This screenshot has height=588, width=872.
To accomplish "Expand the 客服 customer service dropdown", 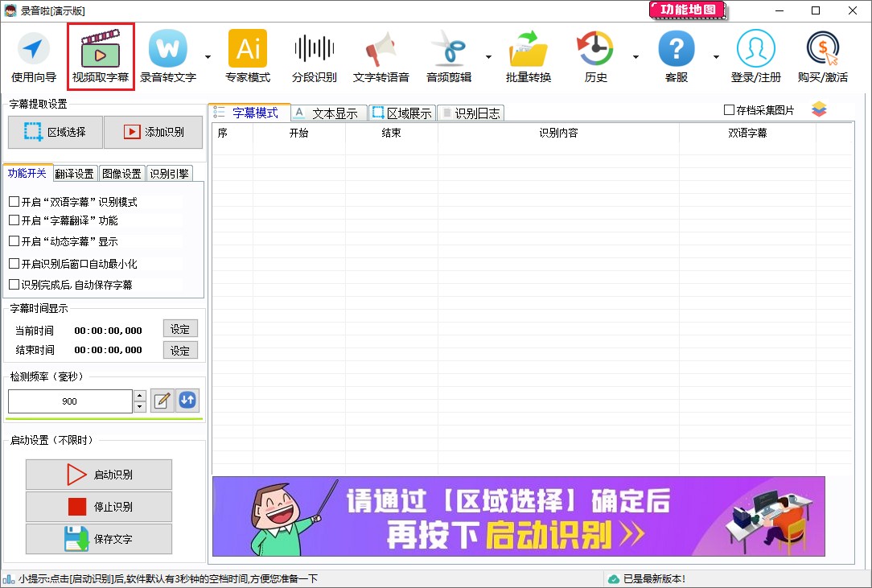I will [714, 55].
